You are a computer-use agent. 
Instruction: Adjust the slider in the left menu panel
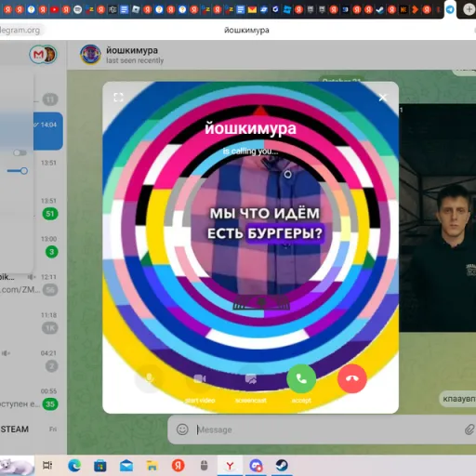18,171
